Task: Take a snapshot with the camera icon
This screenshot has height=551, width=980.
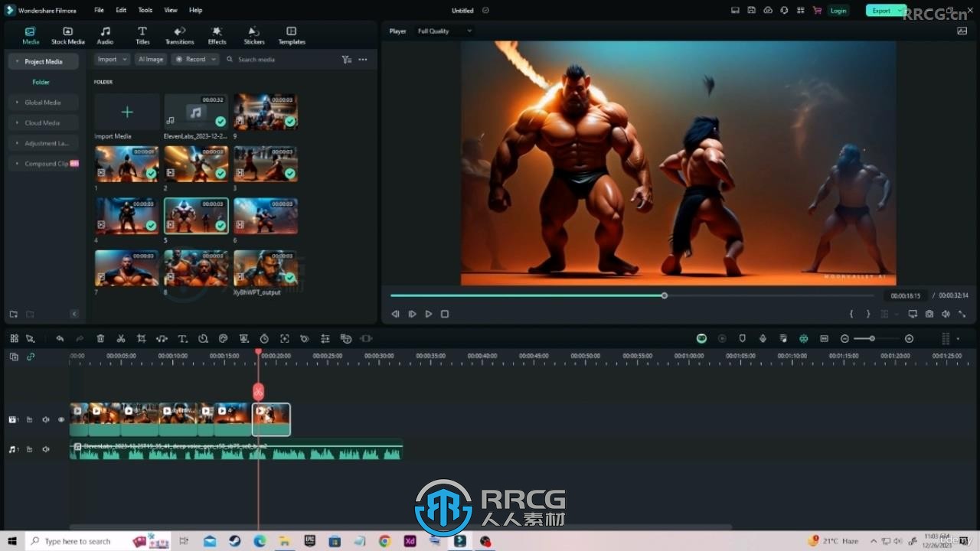Action: (929, 314)
